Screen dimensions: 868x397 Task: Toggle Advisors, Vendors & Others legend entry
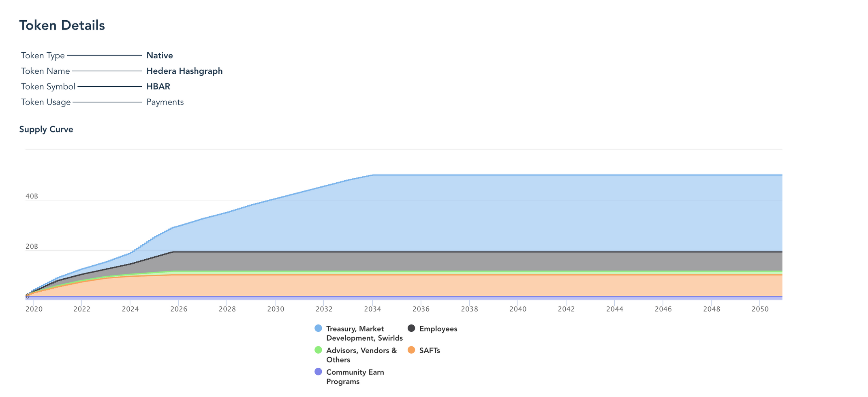click(x=356, y=355)
